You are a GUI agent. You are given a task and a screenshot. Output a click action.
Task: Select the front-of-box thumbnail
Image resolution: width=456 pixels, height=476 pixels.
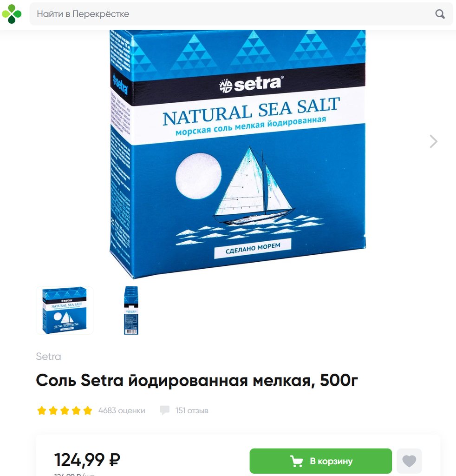(x=65, y=310)
